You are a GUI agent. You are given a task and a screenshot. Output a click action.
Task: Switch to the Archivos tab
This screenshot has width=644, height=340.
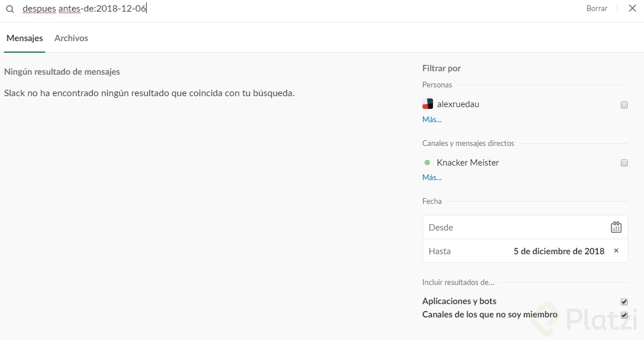click(x=71, y=38)
